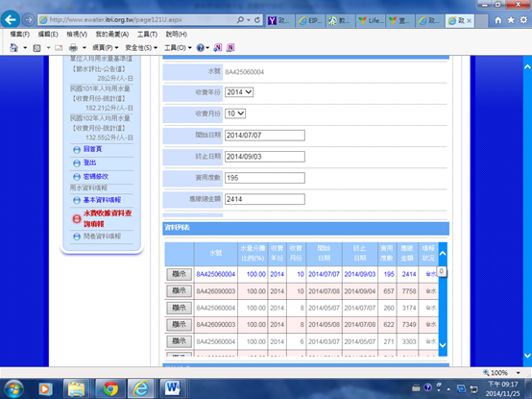Screen dimensions: 532x399
Task: Click the taskbar clock showing 09:17
Action: tap(503, 388)
